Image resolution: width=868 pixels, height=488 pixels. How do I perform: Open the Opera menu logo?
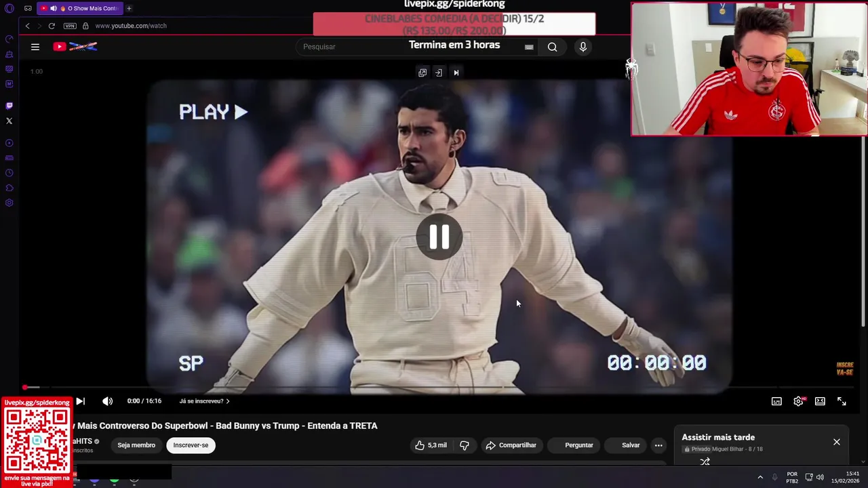(9, 8)
